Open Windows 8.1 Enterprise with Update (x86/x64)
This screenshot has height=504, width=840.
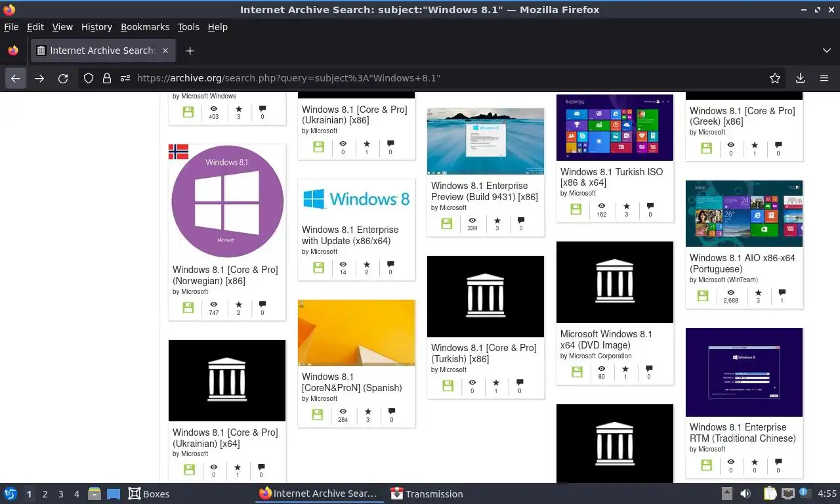click(350, 235)
